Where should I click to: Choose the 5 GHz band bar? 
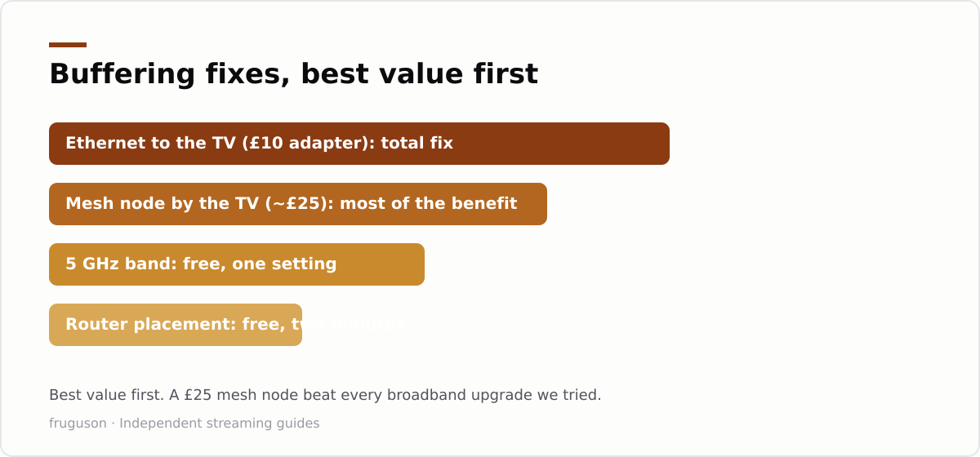coord(237,264)
